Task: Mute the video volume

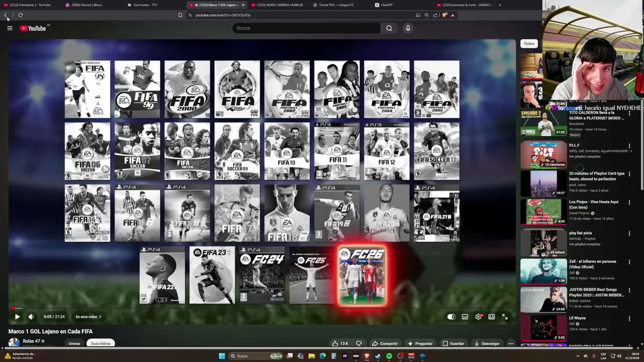Action: tap(31, 317)
